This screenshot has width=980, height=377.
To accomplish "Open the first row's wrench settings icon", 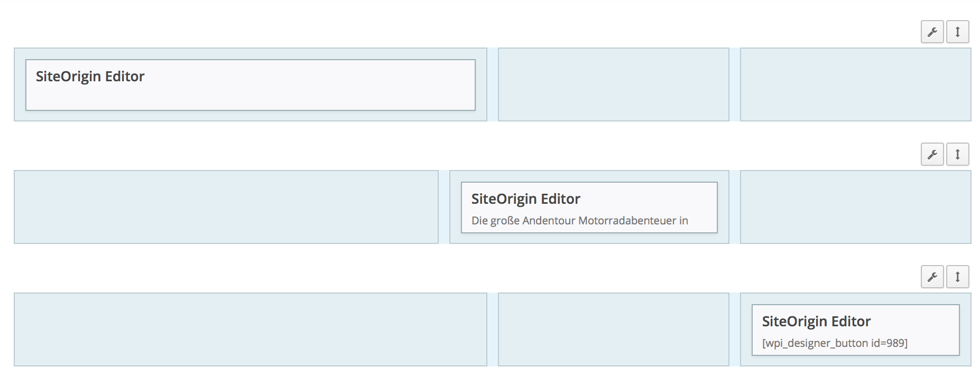I will coord(932,32).
